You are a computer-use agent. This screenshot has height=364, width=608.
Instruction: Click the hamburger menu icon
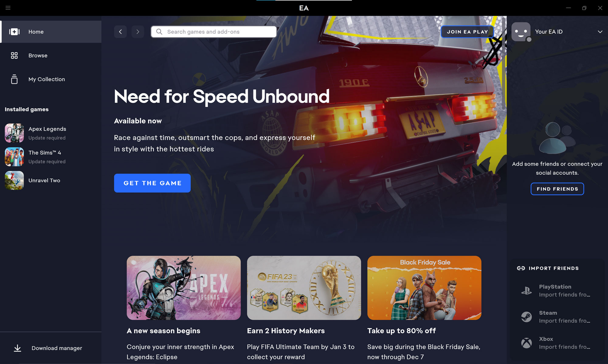point(8,8)
